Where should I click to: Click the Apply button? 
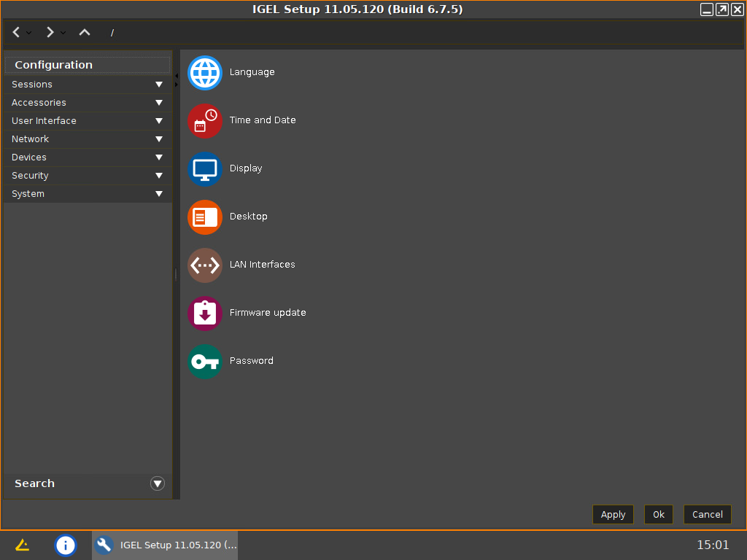[x=613, y=514]
